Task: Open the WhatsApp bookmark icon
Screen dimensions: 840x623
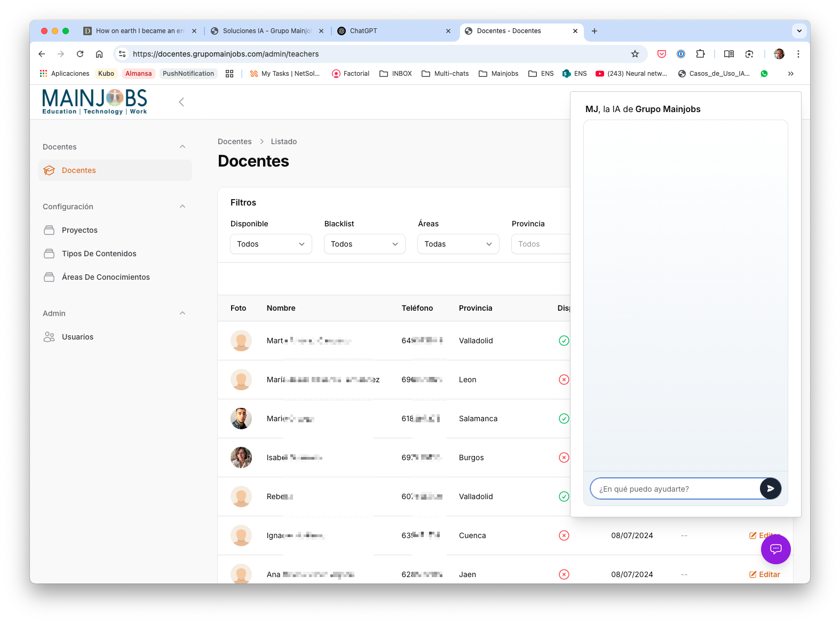Action: (x=764, y=74)
